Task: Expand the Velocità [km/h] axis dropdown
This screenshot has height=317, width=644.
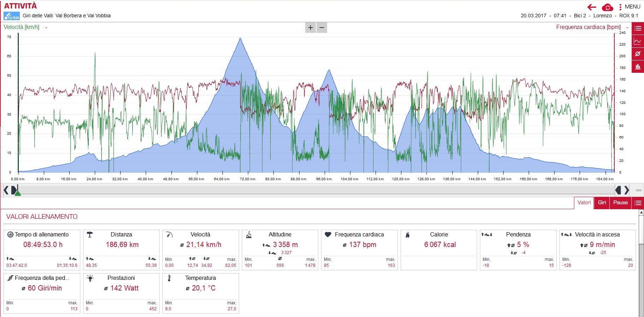Action: tap(46, 28)
